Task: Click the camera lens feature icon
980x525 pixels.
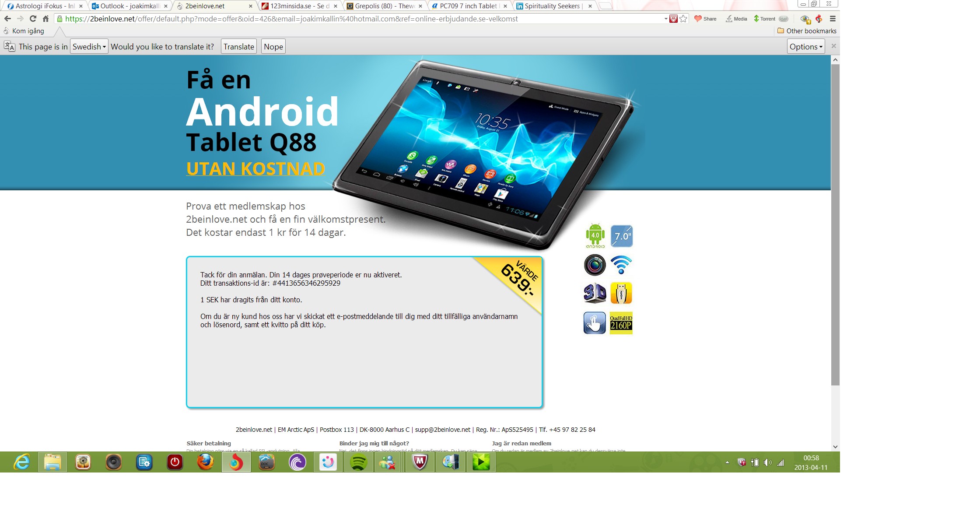Action: point(595,265)
